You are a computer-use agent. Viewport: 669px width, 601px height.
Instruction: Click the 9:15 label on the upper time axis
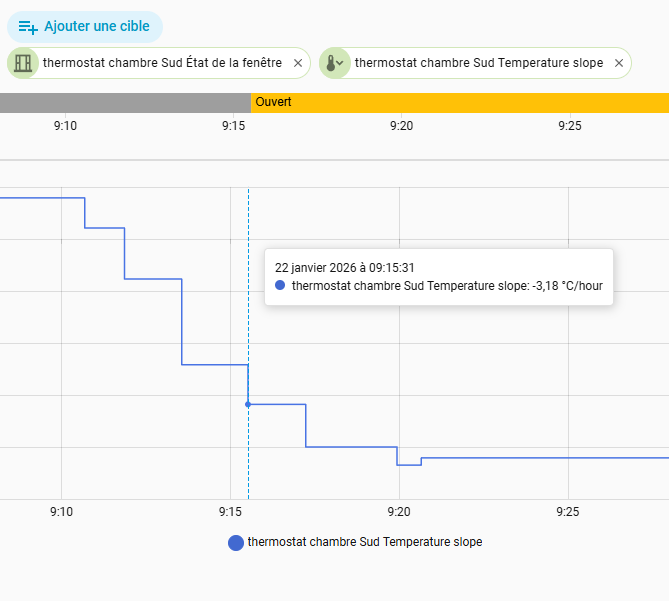233,125
